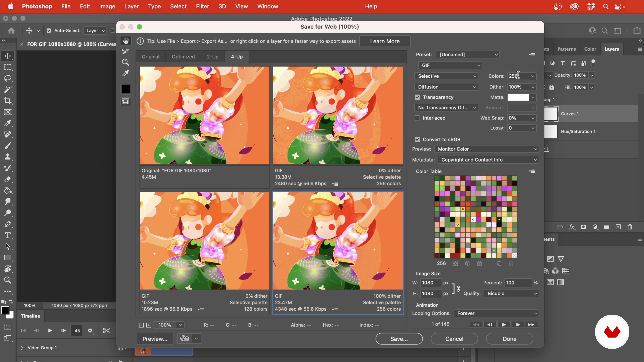Open the Quality Bicubic dropdown
This screenshot has height=362, width=644.
[x=512, y=293]
